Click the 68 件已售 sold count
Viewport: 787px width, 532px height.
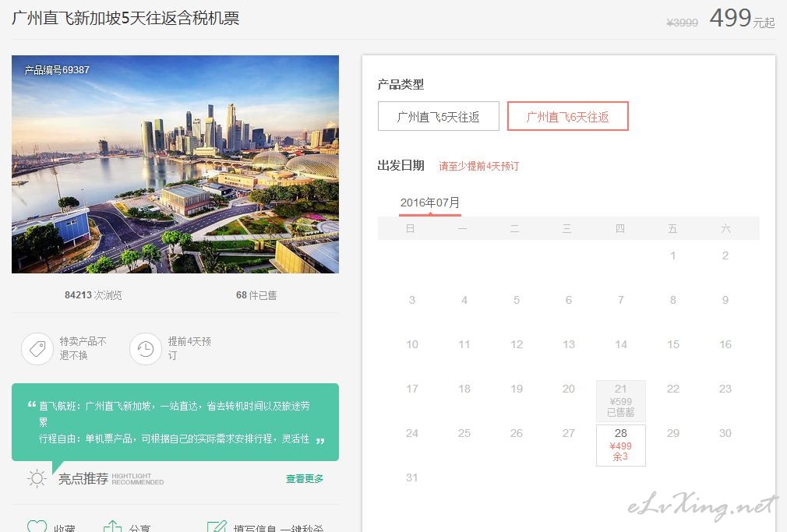point(256,295)
